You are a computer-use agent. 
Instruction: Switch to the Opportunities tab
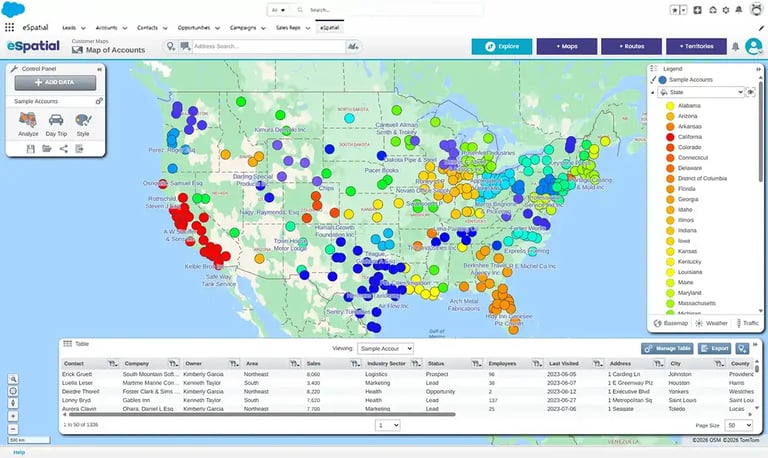tap(193, 27)
